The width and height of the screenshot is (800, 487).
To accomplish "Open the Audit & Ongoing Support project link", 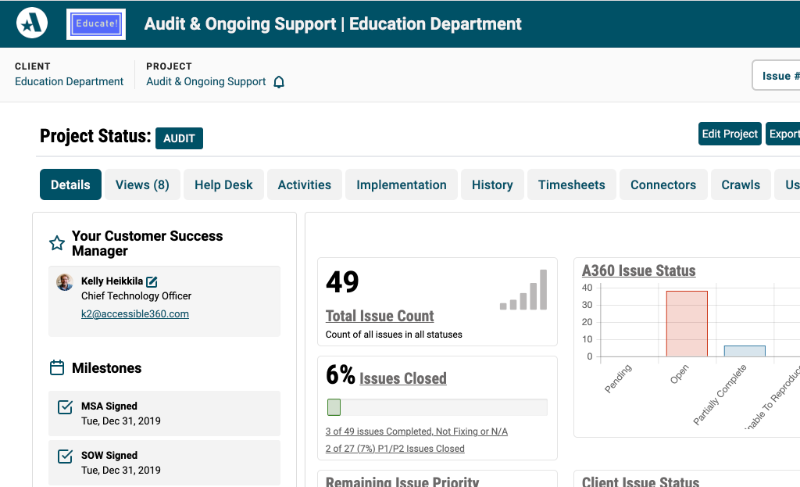I will pyautogui.click(x=206, y=82).
